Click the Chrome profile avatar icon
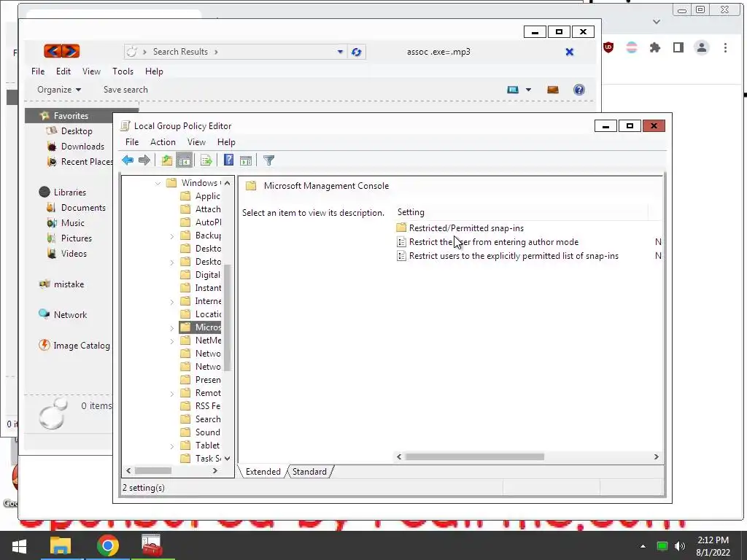The width and height of the screenshot is (747, 560). coord(702,47)
